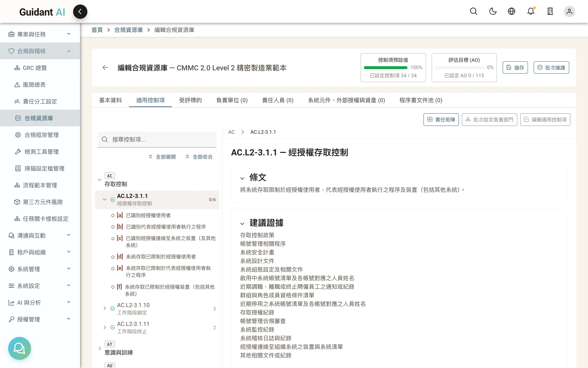The width and height of the screenshot is (588, 368).
Task: Open 檢測工具管理 in sidebar
Action: [40, 152]
